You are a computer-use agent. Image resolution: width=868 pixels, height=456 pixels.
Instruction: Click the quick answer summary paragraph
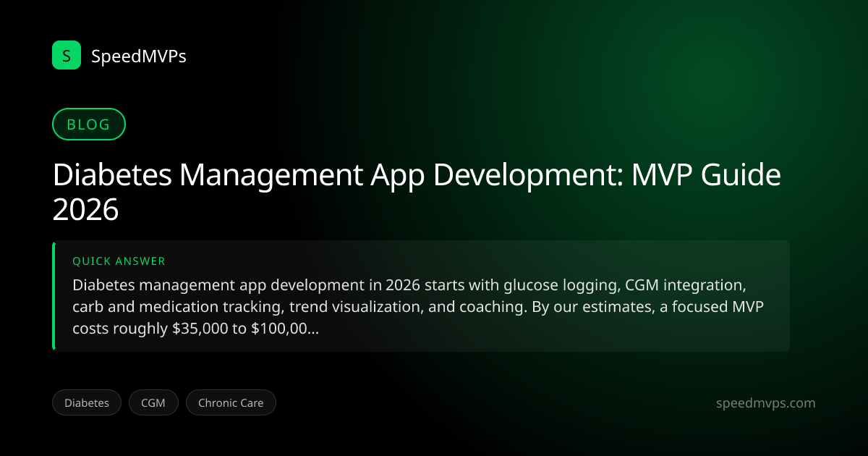coord(419,307)
